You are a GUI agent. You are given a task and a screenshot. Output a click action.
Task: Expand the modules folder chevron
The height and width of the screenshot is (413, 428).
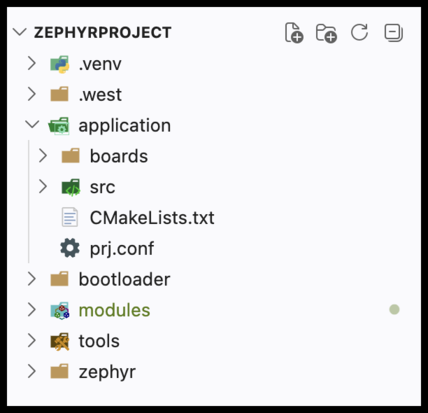coord(32,310)
